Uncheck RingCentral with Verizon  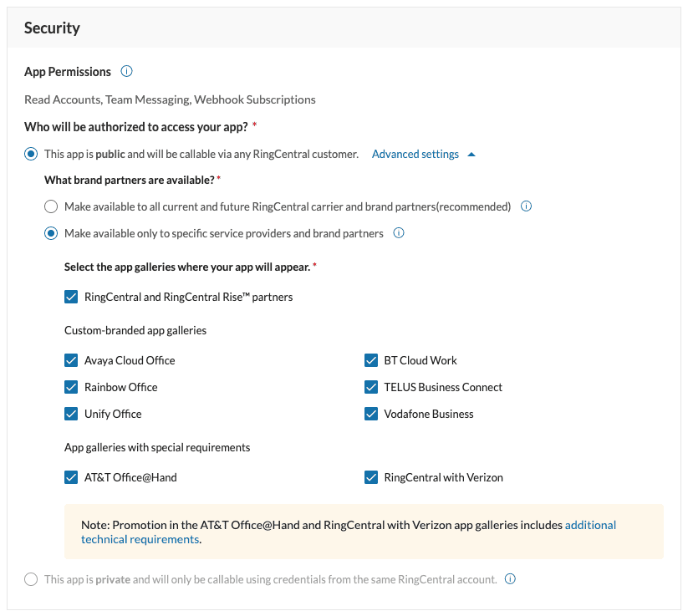(371, 477)
